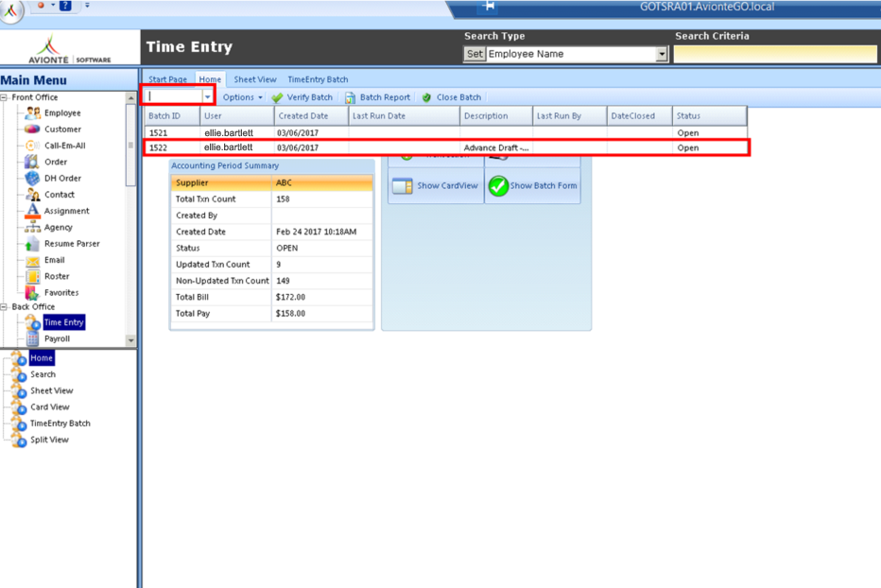Expand the Options dropdown menu
This screenshot has width=881, height=588.
coord(242,97)
